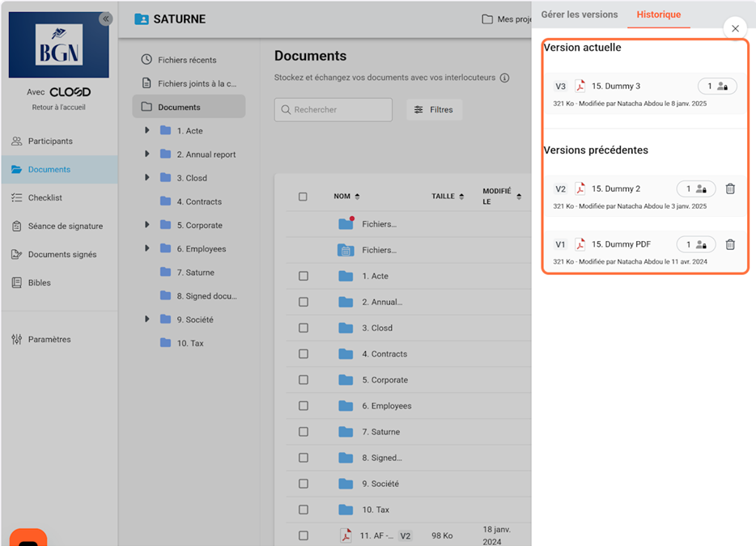
Task: Switch to Gérer les versions tab
Action: (579, 15)
